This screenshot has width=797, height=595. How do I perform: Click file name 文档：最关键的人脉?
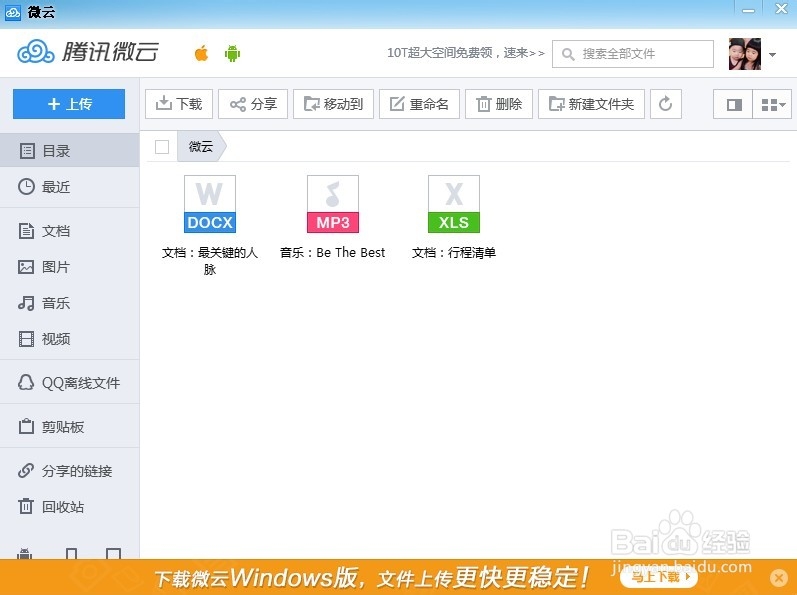pyautogui.click(x=209, y=261)
